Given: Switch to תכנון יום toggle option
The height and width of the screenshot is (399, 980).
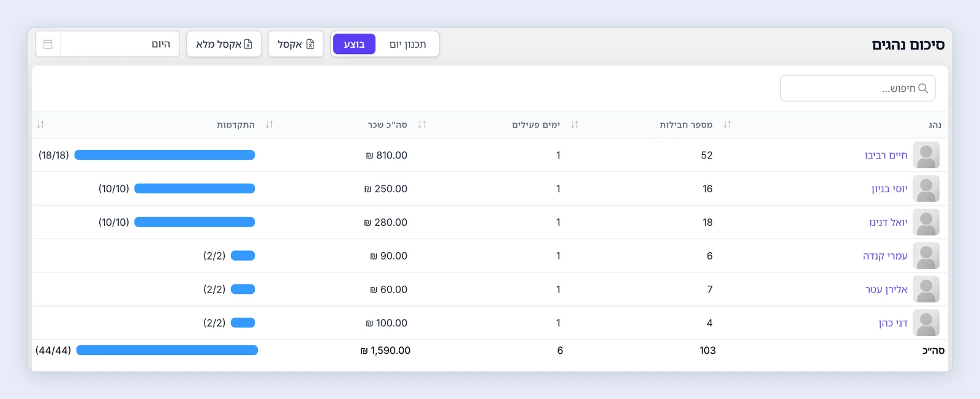Looking at the screenshot, I should point(407,44).
